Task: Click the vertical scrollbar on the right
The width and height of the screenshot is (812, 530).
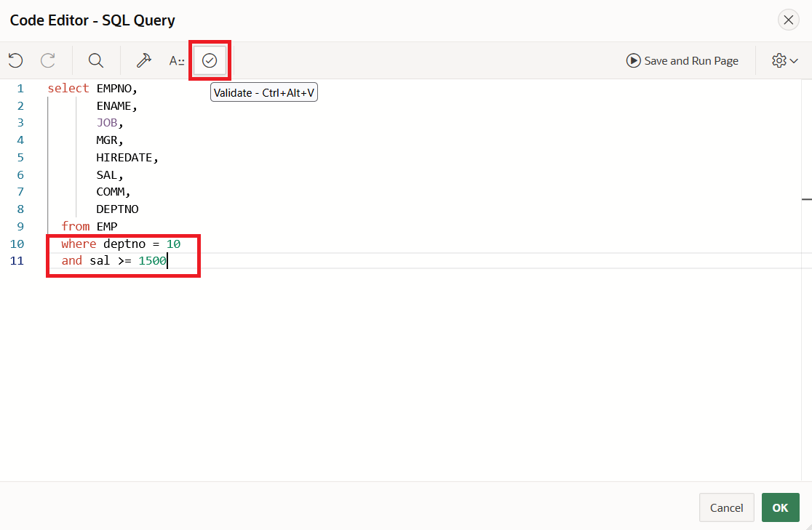Action: [x=807, y=198]
